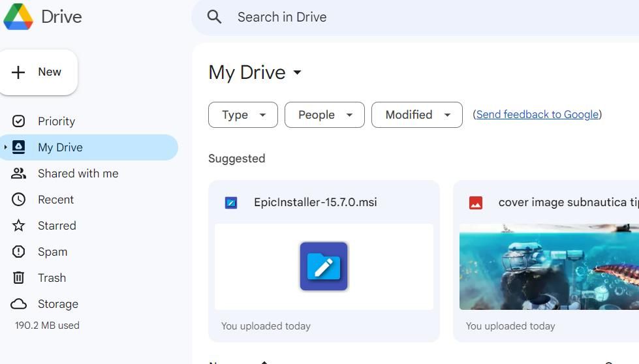The width and height of the screenshot is (639, 364).
Task: Click the Shared with me people icon
Action: (19, 174)
